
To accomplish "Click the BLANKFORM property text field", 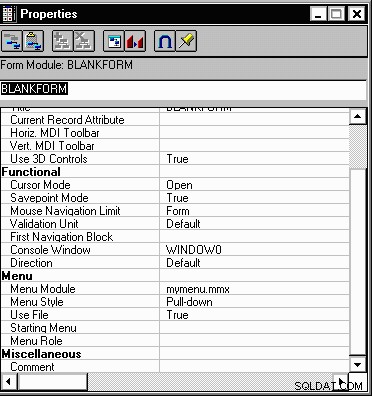I will pyautogui.click(x=183, y=89).
